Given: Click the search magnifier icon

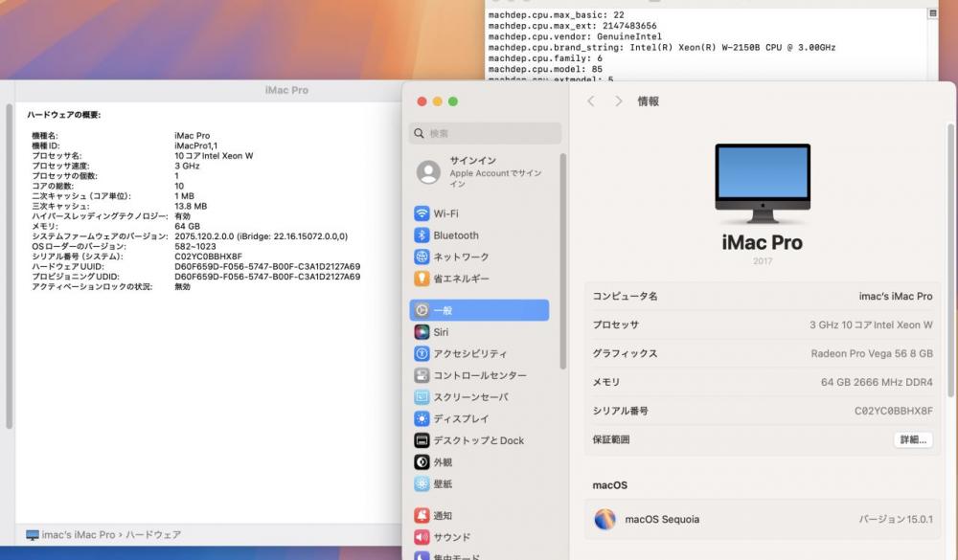Looking at the screenshot, I should pos(420,133).
